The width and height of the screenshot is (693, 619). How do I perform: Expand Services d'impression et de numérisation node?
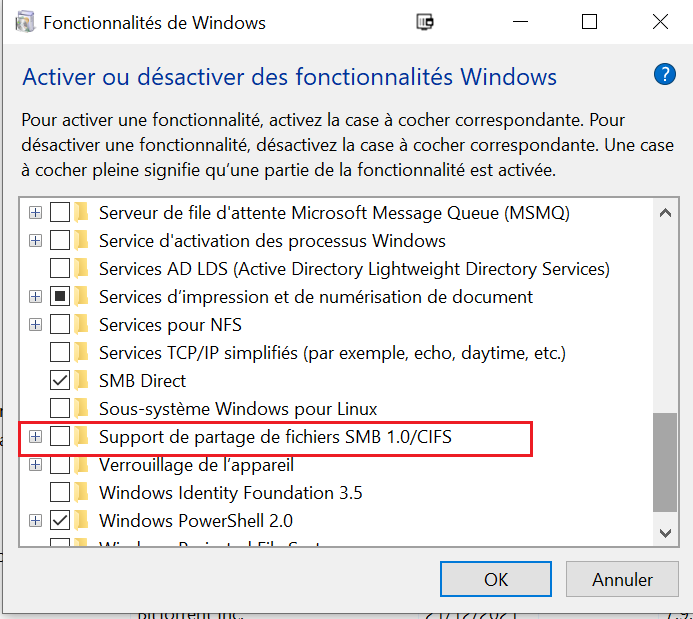35,296
